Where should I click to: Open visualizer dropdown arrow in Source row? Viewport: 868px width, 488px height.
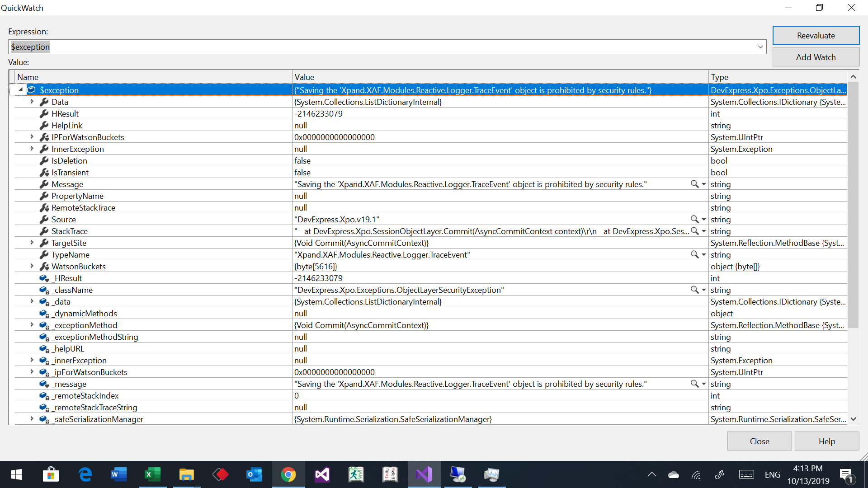(704, 220)
